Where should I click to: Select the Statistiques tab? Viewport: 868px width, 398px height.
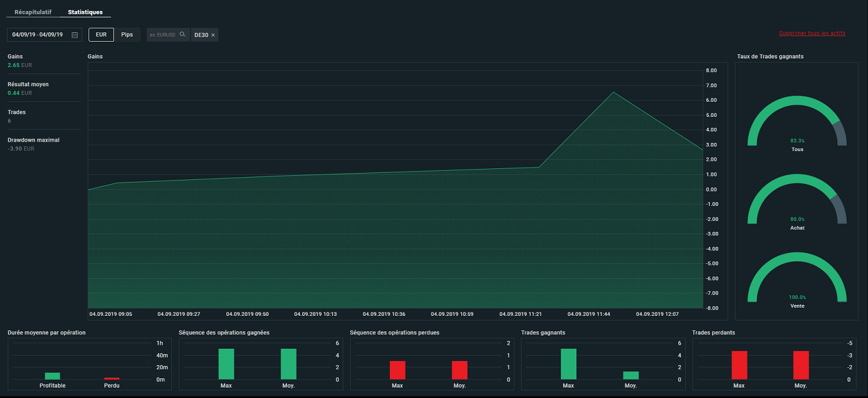85,12
